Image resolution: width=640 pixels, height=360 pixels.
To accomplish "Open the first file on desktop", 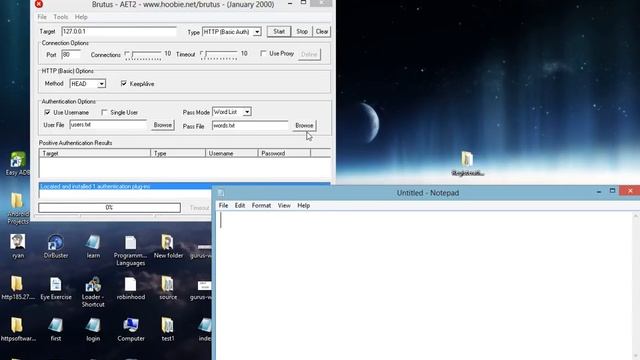I will coord(56,330).
